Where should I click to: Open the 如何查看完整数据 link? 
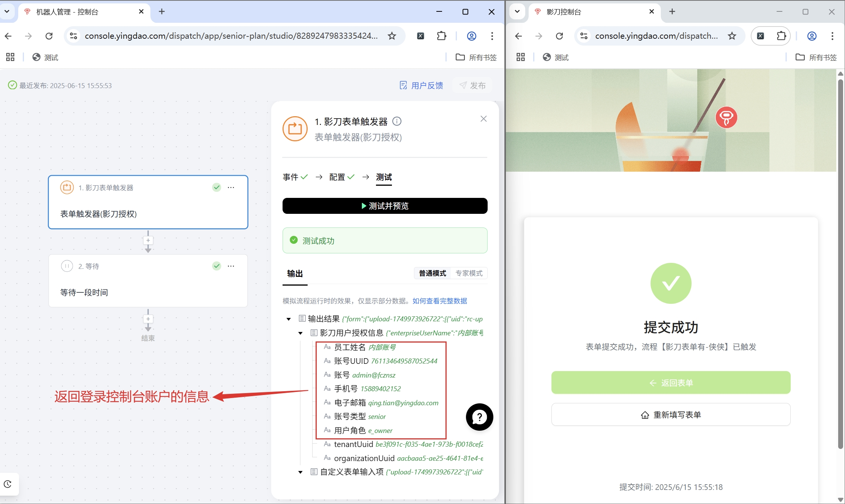pyautogui.click(x=440, y=301)
